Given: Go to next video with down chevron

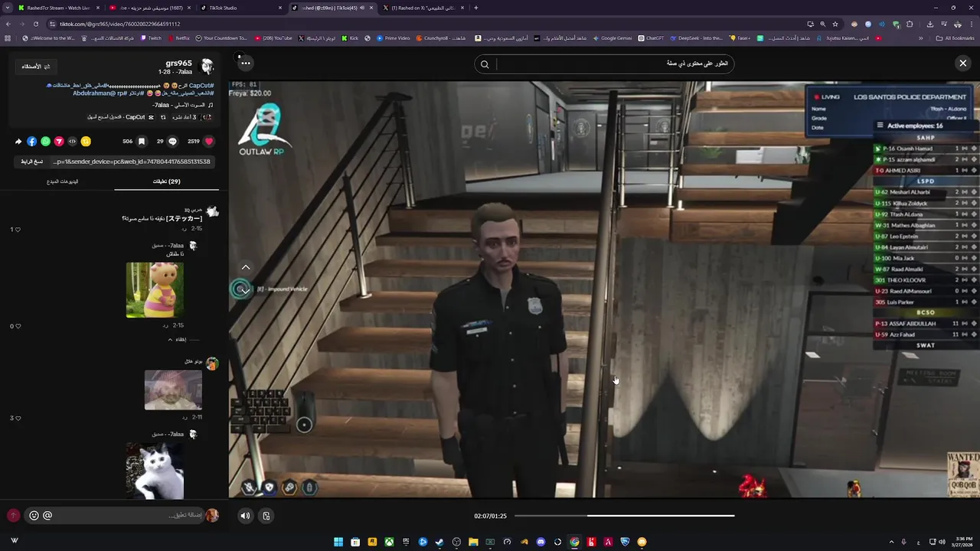Looking at the screenshot, I should (x=246, y=290).
